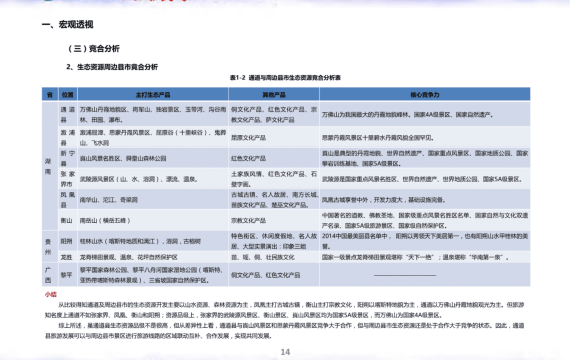Click the "凤凰县" location cell
The image size is (570, 360).
(x=68, y=200)
